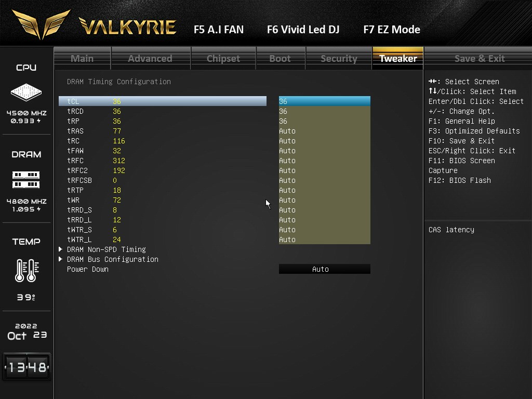
Task: Click the tRTP Auto value field
Action: pos(324,190)
